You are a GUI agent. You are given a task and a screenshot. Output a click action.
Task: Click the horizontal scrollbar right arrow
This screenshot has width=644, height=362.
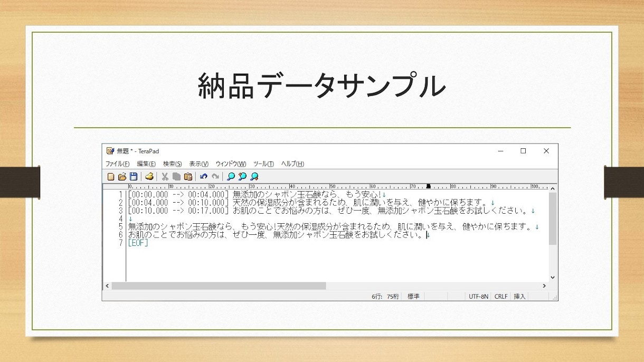(x=545, y=286)
